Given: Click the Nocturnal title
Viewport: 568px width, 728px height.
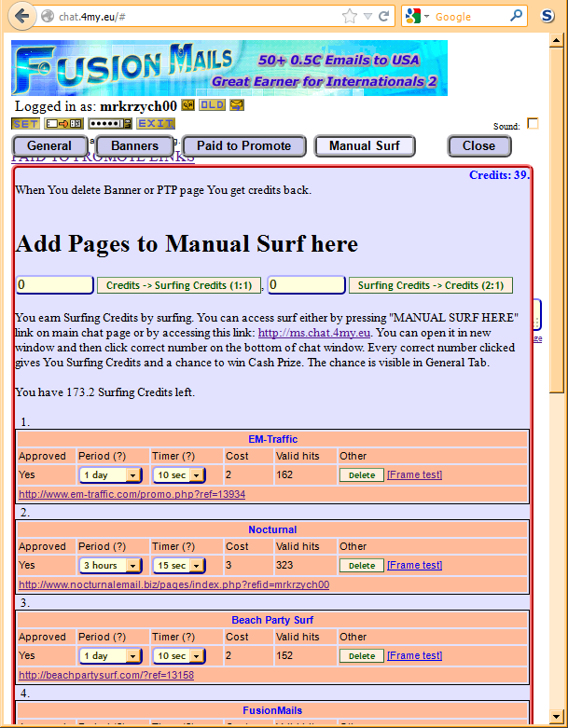Looking at the screenshot, I should tap(272, 529).
